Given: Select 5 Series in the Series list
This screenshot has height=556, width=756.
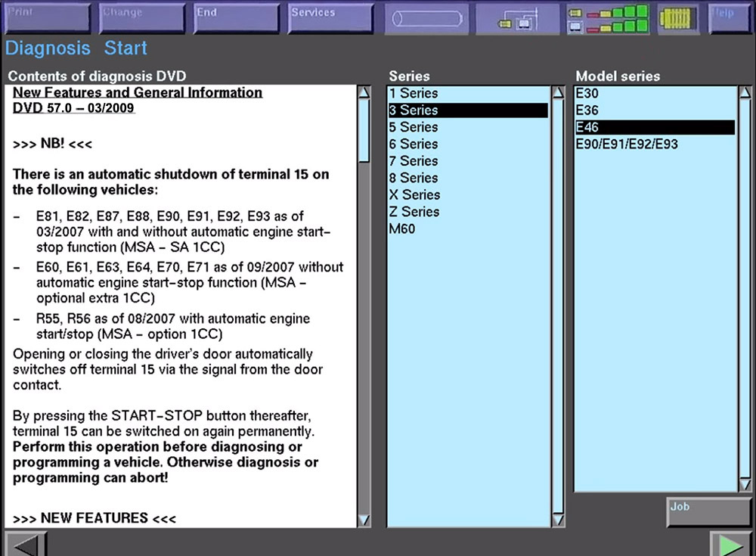Looking at the screenshot, I should coord(468,127).
